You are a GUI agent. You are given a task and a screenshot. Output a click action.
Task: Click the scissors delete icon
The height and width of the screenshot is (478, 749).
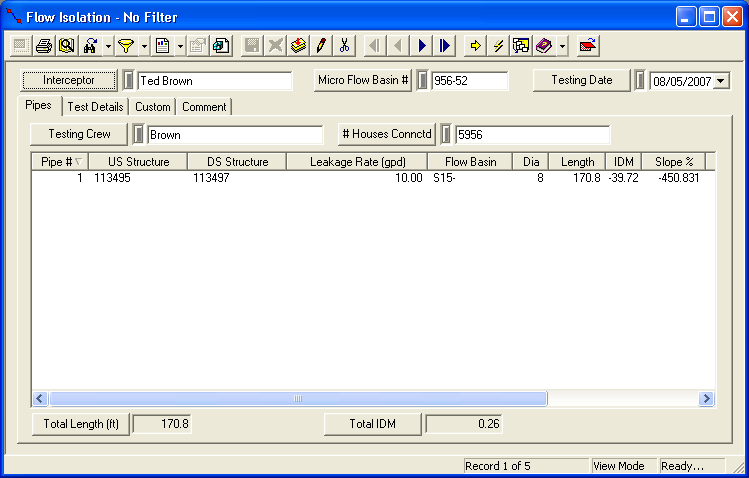tap(344, 46)
